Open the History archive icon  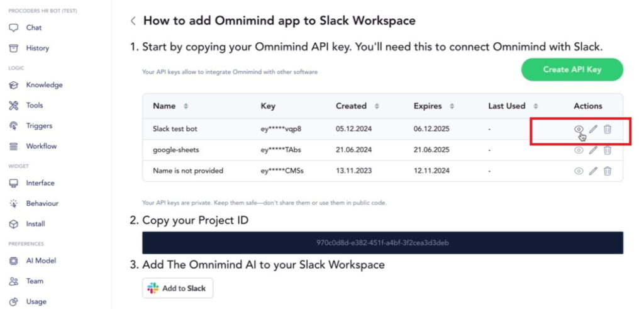(x=14, y=48)
